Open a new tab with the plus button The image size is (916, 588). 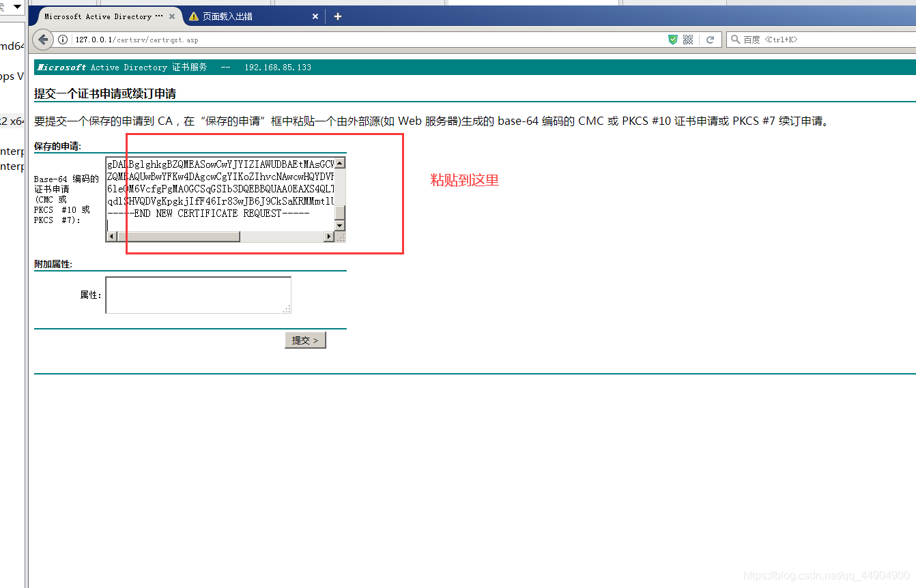point(337,16)
